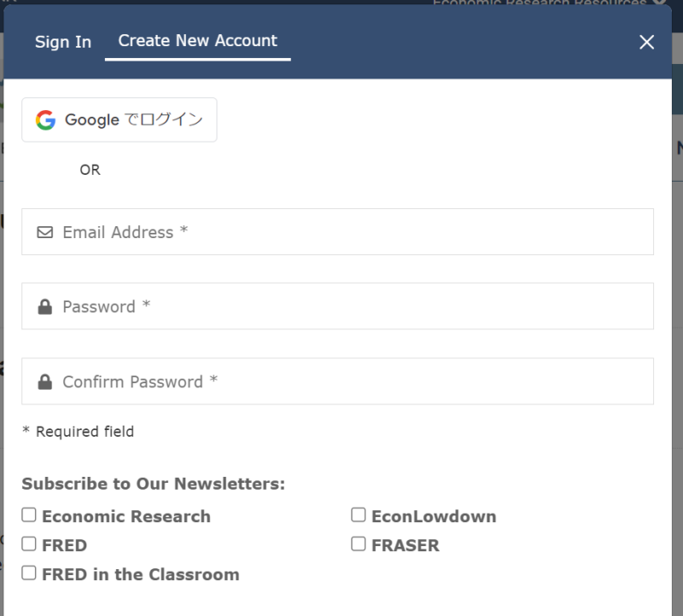The image size is (683, 616).
Task: Tick the FRED newsletter checkbox
Action: click(29, 544)
